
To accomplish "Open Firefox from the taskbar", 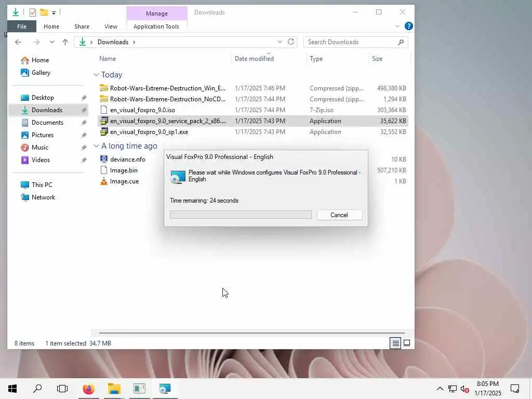I will [x=88, y=389].
